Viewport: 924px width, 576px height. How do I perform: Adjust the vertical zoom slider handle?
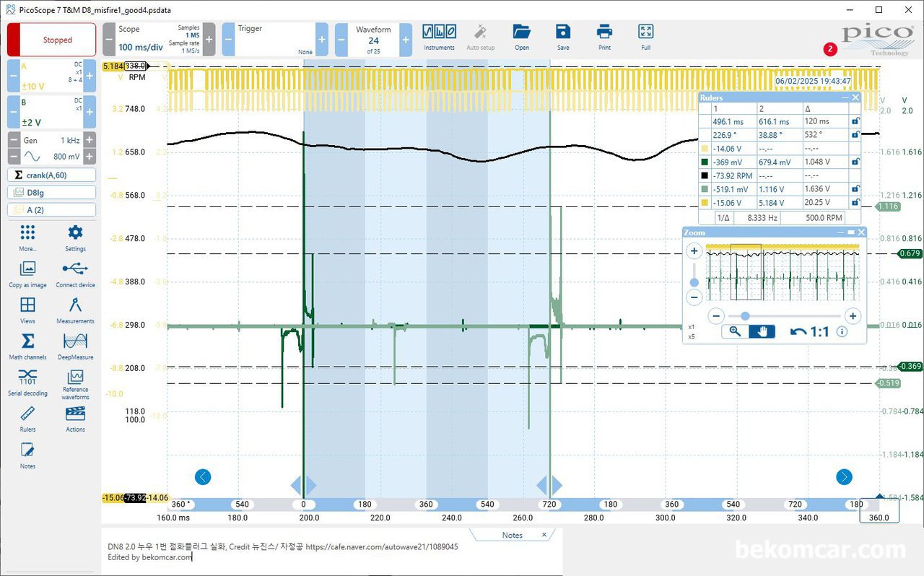click(694, 282)
